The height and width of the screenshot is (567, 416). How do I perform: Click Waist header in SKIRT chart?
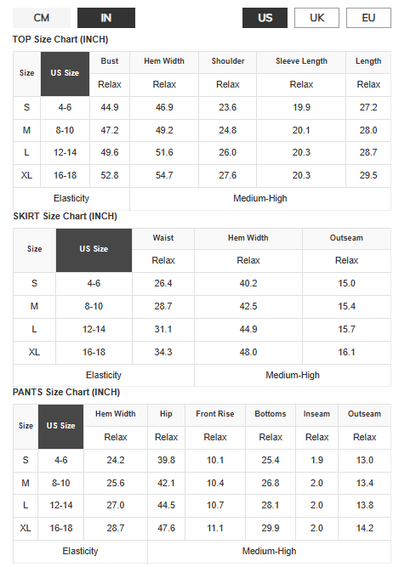[x=163, y=238]
